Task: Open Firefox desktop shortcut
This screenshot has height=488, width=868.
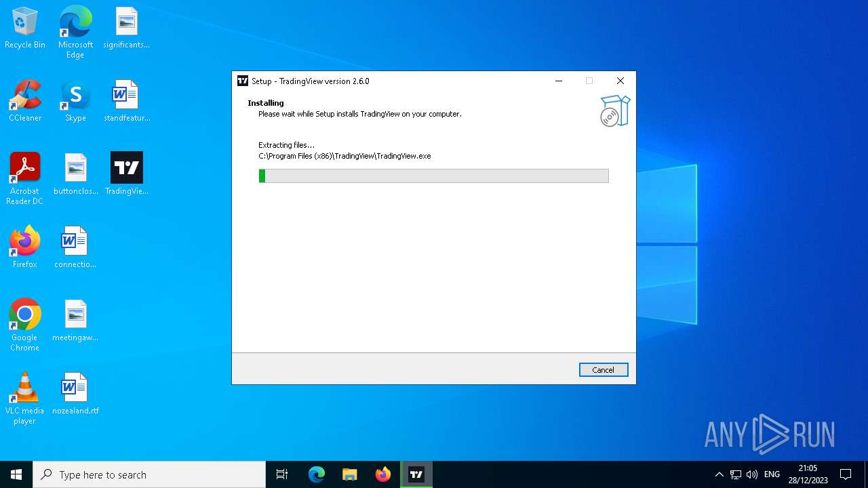Action: pyautogui.click(x=25, y=247)
